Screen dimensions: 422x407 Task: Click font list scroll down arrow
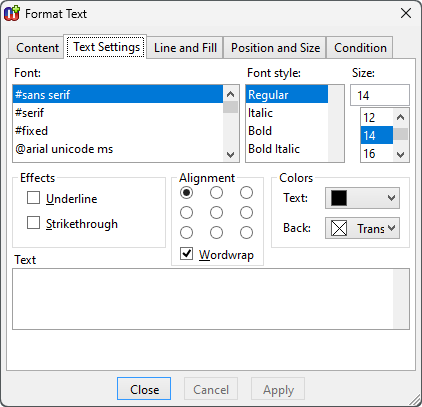coord(230,155)
